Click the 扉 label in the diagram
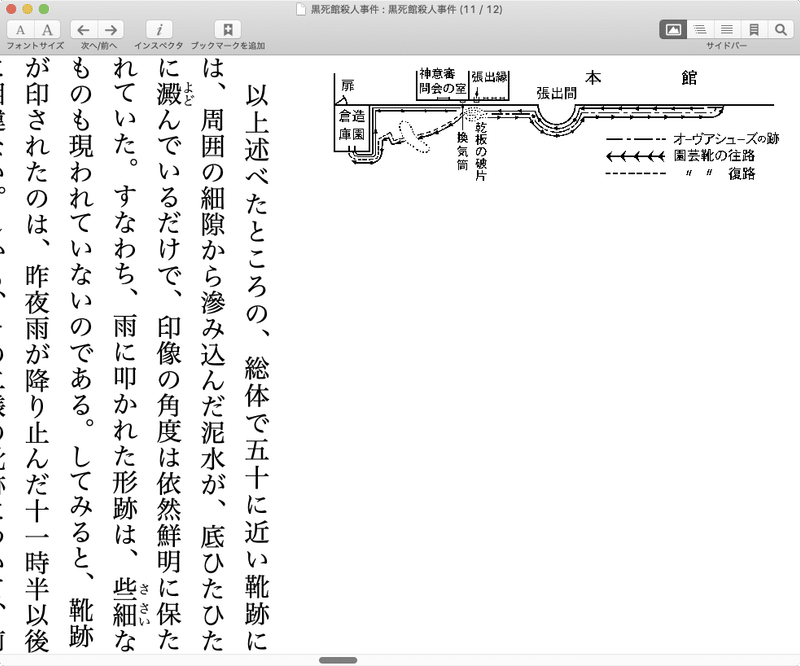Image resolution: width=800 pixels, height=666 pixels. [347, 85]
